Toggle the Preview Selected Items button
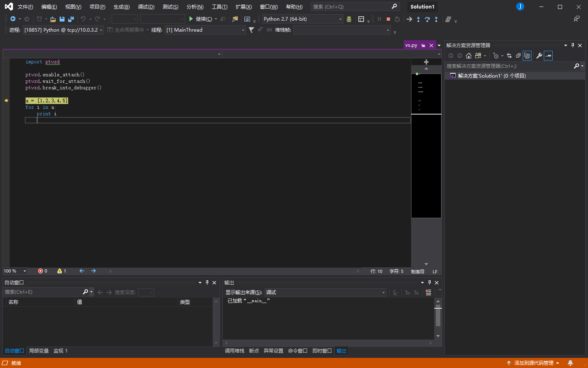588x368 pixels. (x=548, y=56)
